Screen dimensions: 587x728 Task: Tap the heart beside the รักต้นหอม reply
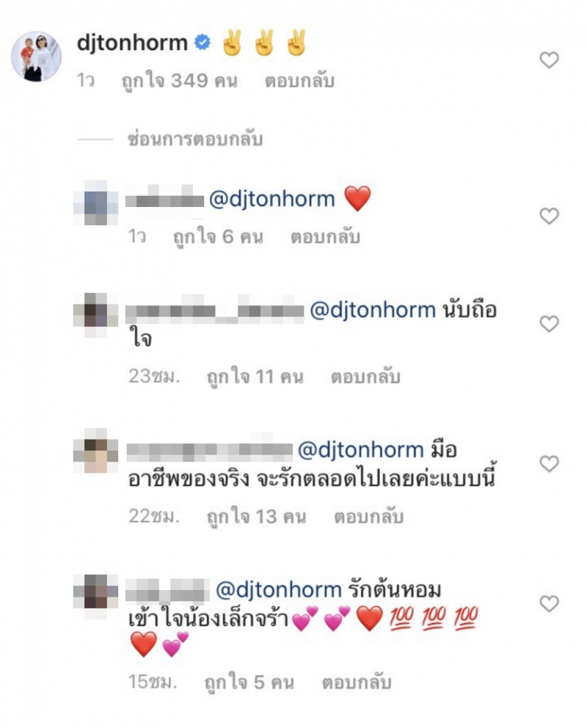[x=549, y=603]
